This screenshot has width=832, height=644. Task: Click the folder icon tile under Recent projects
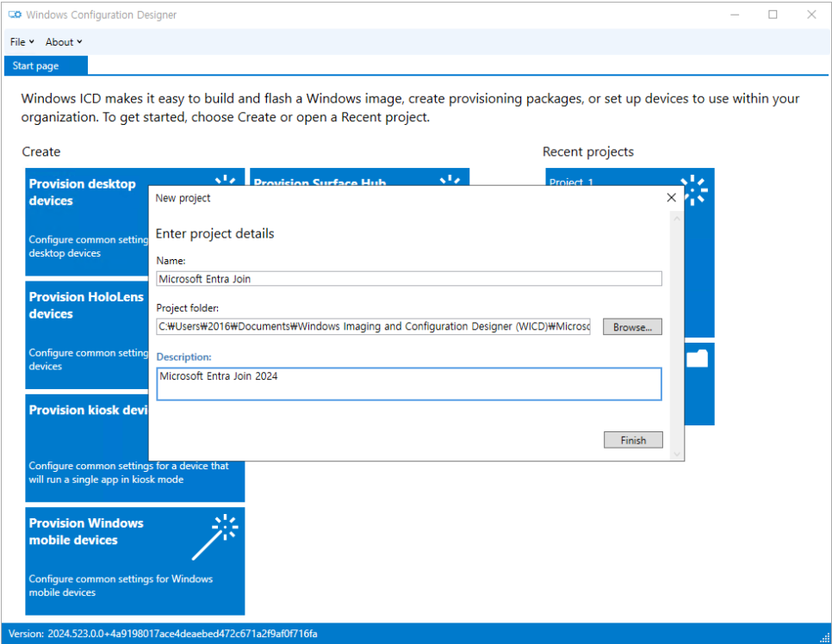coord(699,383)
